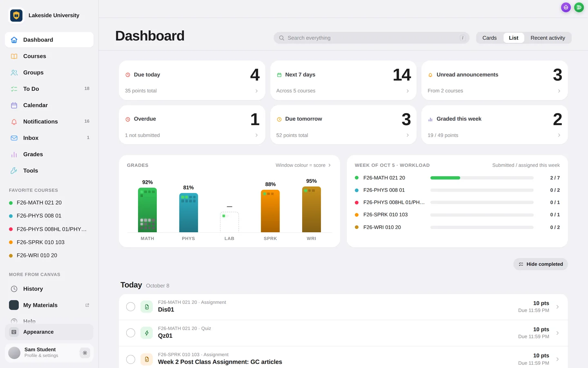Check off Week 2 Post Class Assignment
The height and width of the screenshot is (368, 588).
131,359
